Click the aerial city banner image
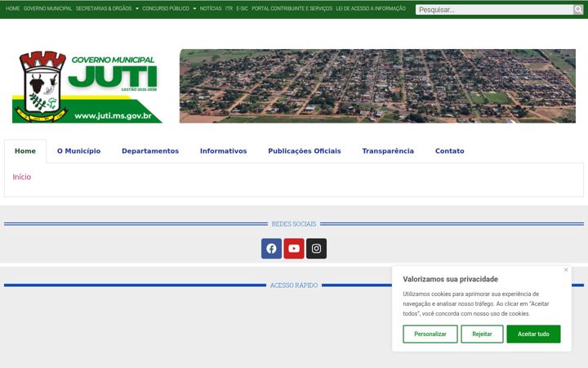Screen dimensions: 588x368 coord(377,86)
